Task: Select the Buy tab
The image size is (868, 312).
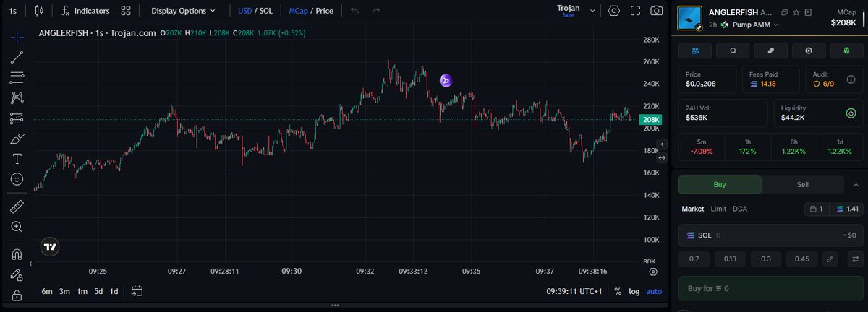Action: pos(720,184)
